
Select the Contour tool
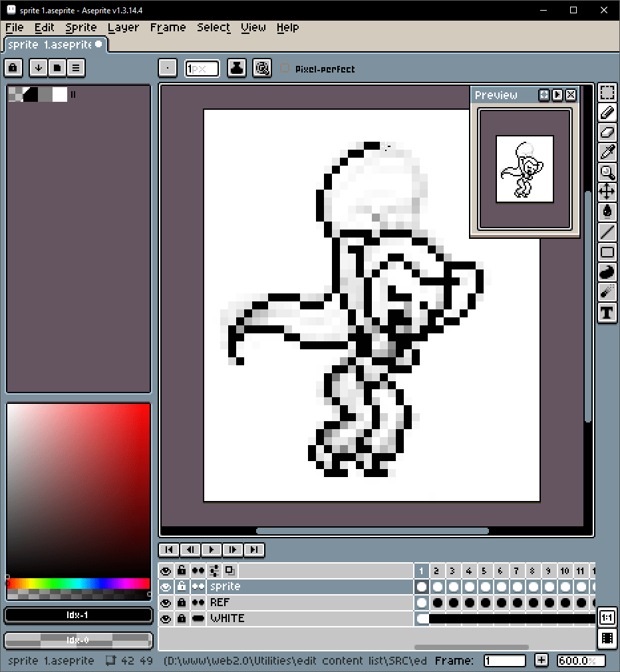pyautogui.click(x=607, y=272)
